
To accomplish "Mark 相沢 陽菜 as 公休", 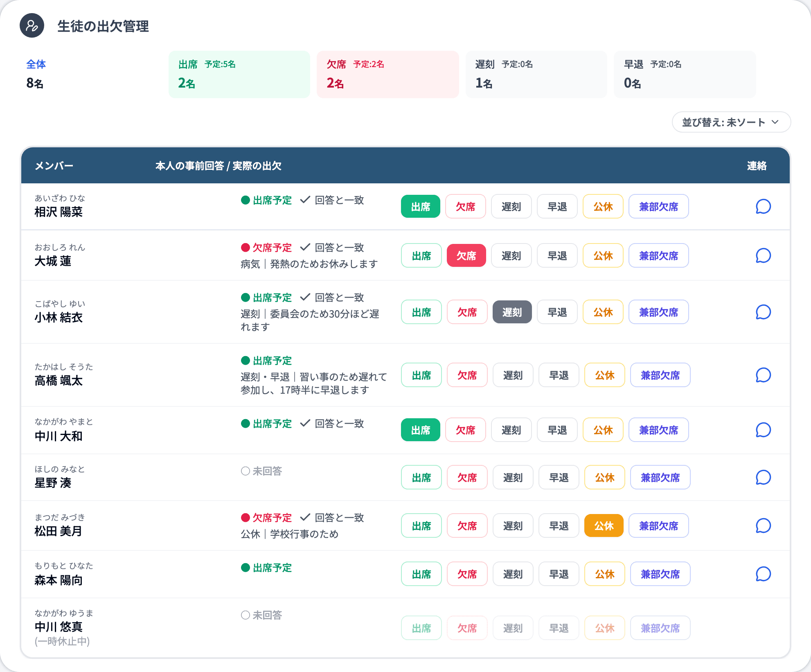I will (x=603, y=207).
